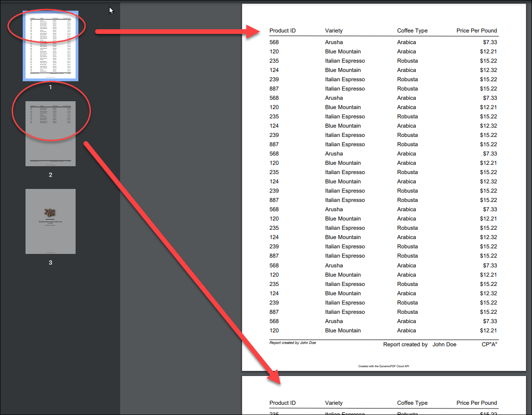Click 'Arusha' in the first table row
Viewport: 532px width, 415px height.
(334, 42)
